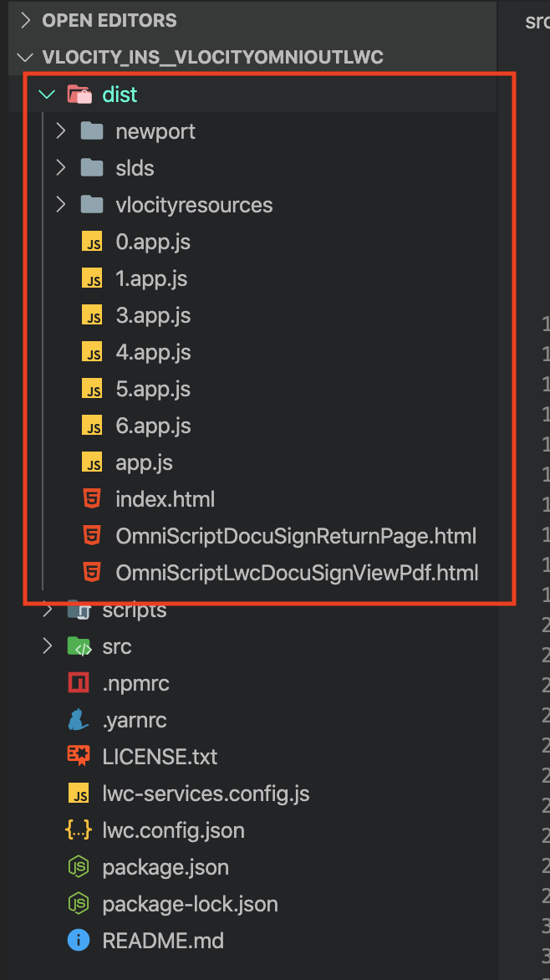Screen dimensions: 550x980
Task: Click the JS icon beside 1.app.js
Action: click(x=92, y=278)
